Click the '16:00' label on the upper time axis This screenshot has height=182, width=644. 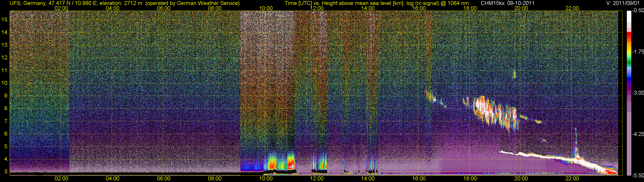(x=419, y=8)
